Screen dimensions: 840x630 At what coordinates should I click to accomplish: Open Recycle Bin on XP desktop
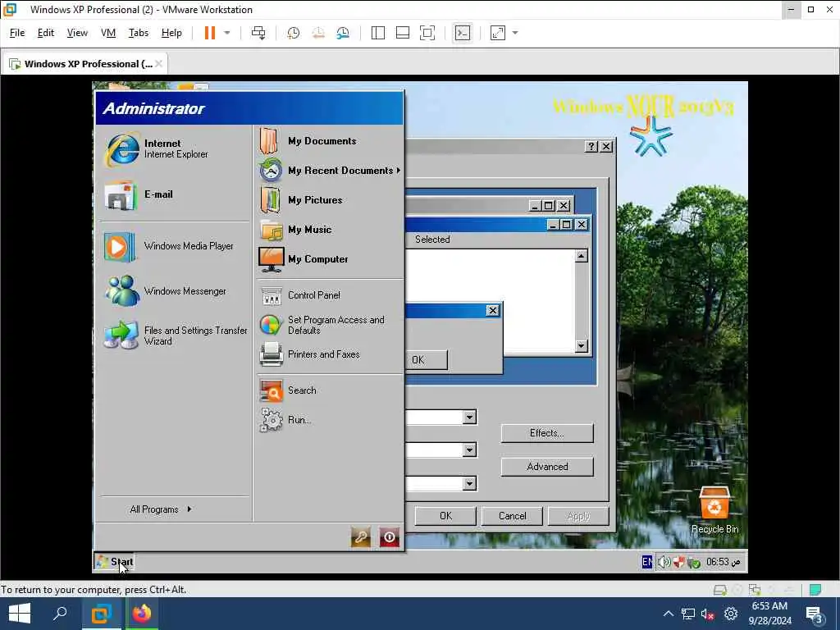coord(714,510)
